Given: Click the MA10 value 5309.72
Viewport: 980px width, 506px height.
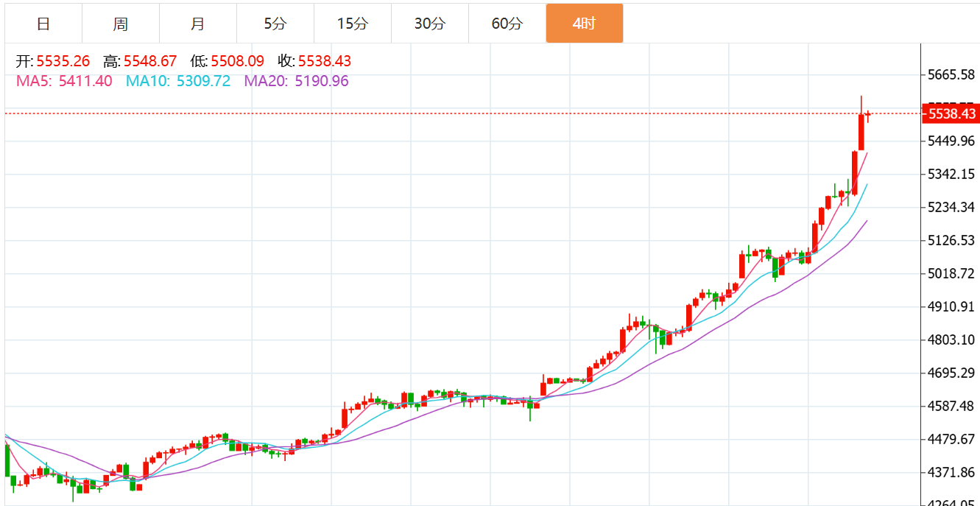Looking at the screenshot, I should [203, 81].
